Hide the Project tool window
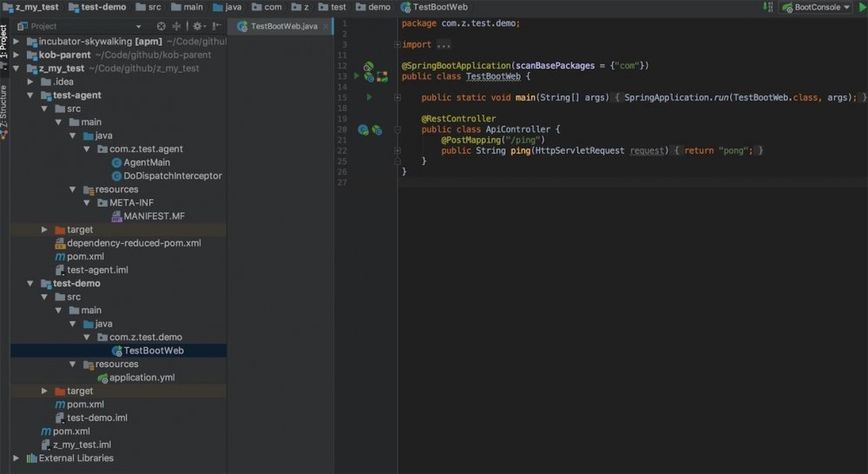This screenshot has height=474, width=868. click(x=216, y=26)
